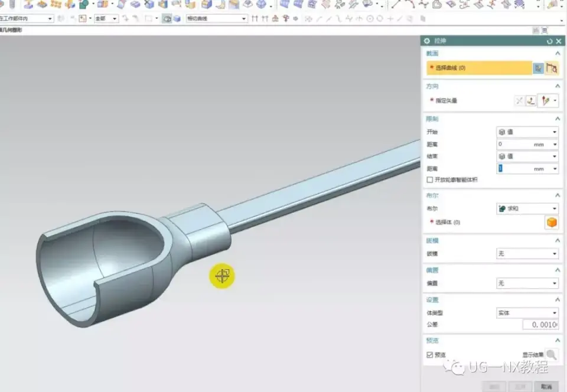Screen dimensions: 567x392
Task: Click the 取消 button
Action: [x=546, y=387]
